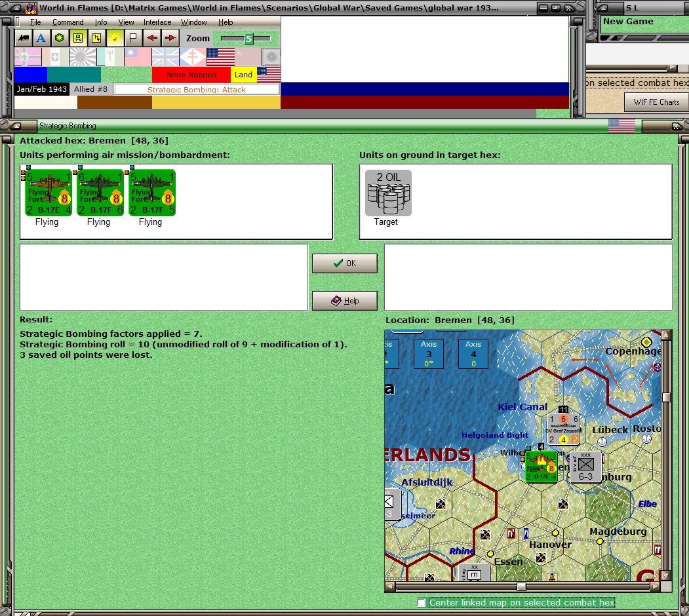689x616 pixels.
Task: Click the red None Needed indicator
Action: (191, 74)
